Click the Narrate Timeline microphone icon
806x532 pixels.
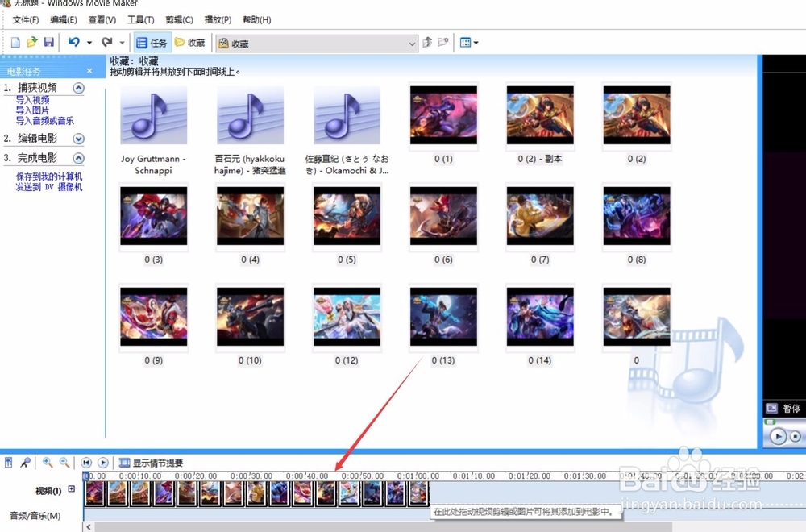click(x=25, y=463)
